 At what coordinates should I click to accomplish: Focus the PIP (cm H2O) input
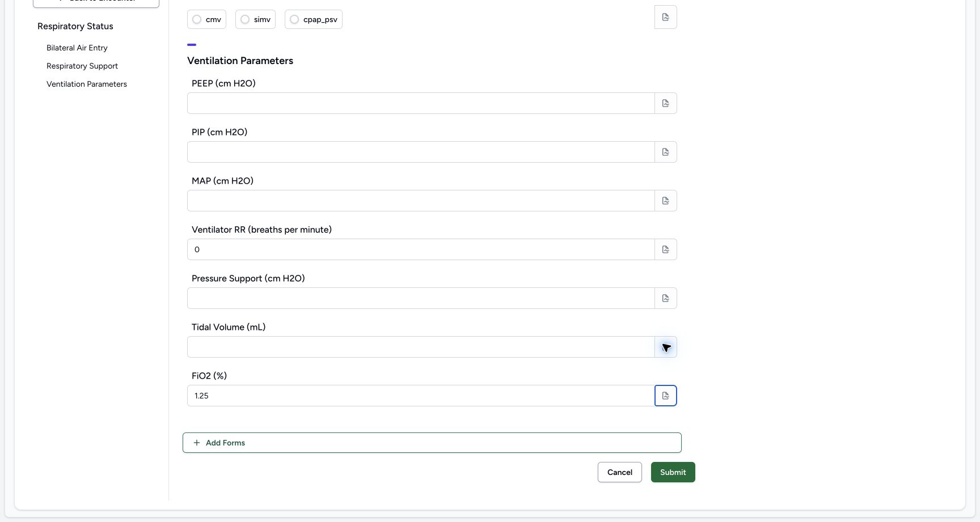pos(421,152)
